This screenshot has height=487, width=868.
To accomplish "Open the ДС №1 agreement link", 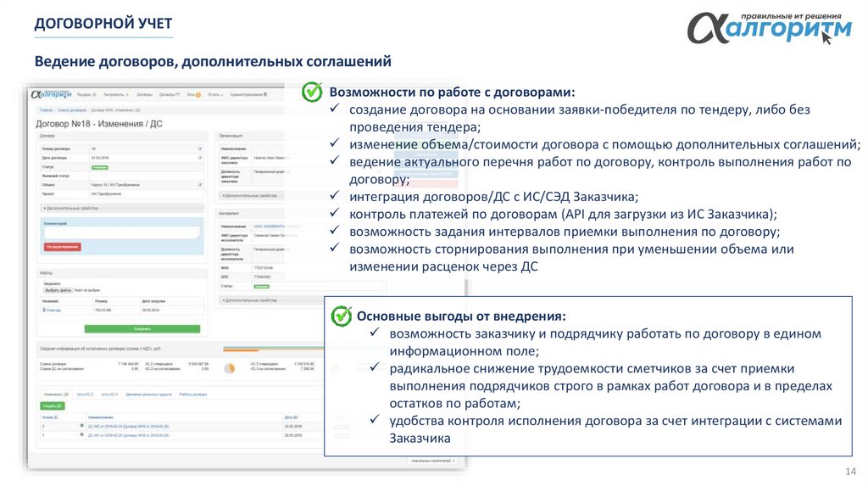I will click(x=129, y=435).
